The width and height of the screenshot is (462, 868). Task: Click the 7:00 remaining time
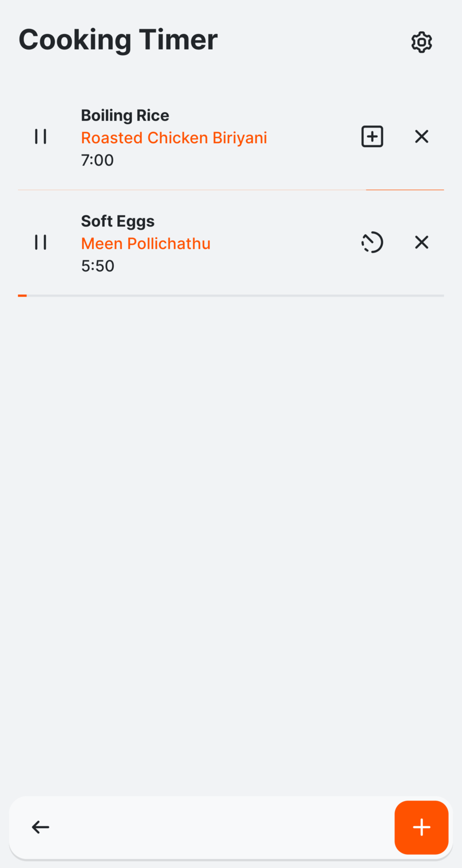point(97,161)
